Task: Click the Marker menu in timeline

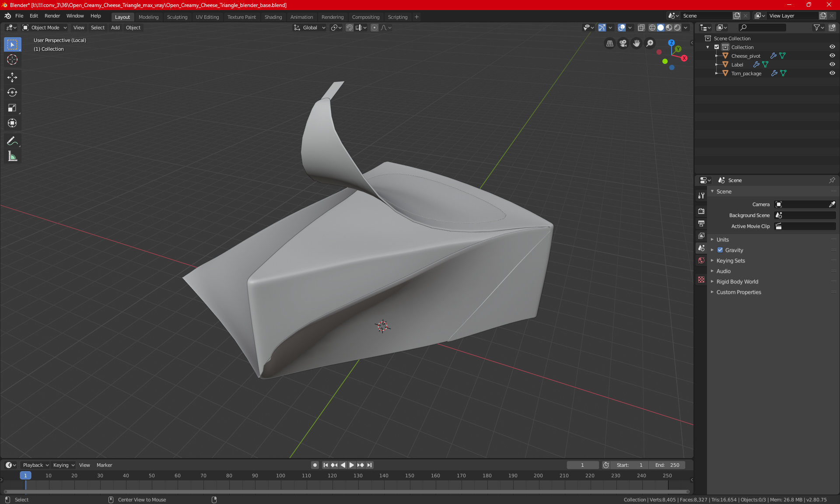Action: click(104, 465)
